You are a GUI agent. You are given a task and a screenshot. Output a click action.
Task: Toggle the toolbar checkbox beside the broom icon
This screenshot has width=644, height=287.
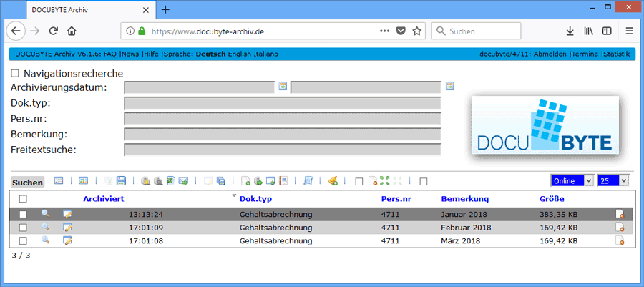click(x=359, y=182)
